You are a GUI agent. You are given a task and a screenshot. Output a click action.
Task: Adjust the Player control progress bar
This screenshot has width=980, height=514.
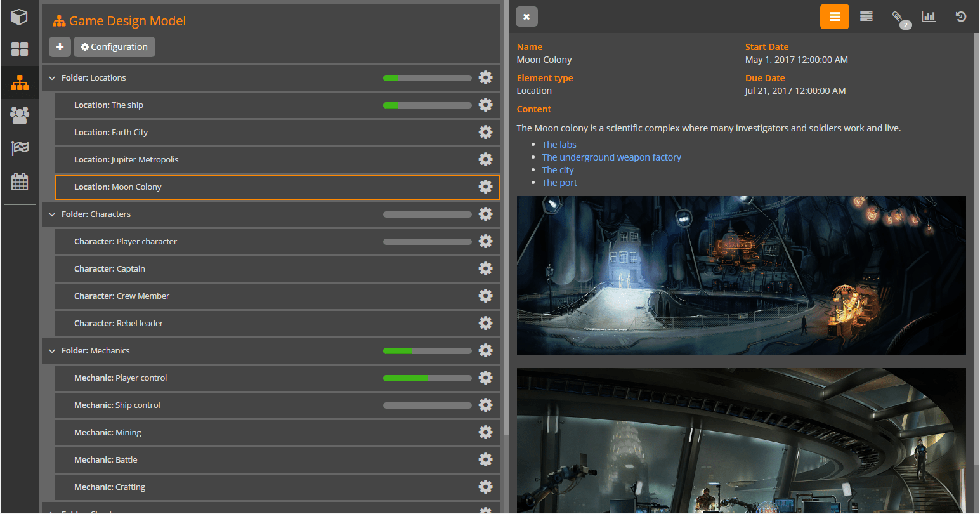tap(428, 378)
